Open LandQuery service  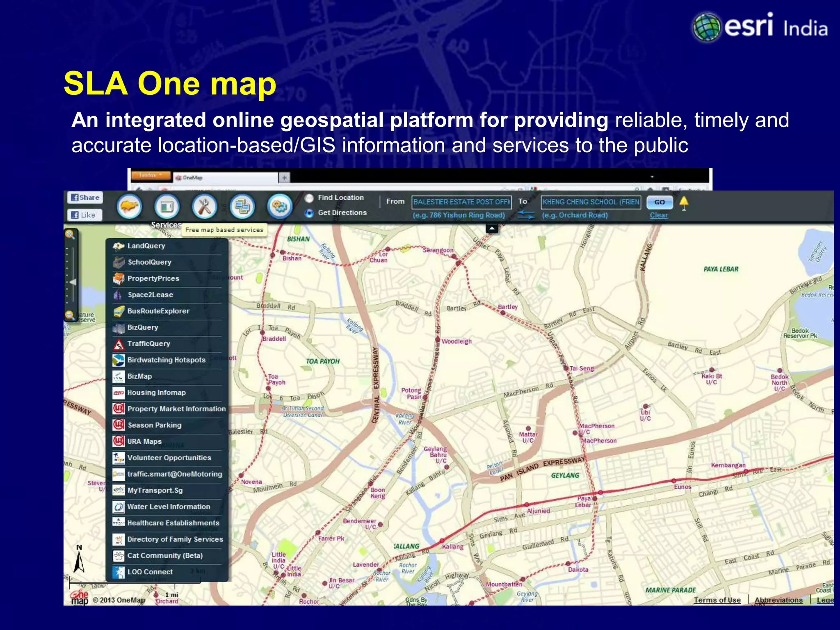(167, 246)
